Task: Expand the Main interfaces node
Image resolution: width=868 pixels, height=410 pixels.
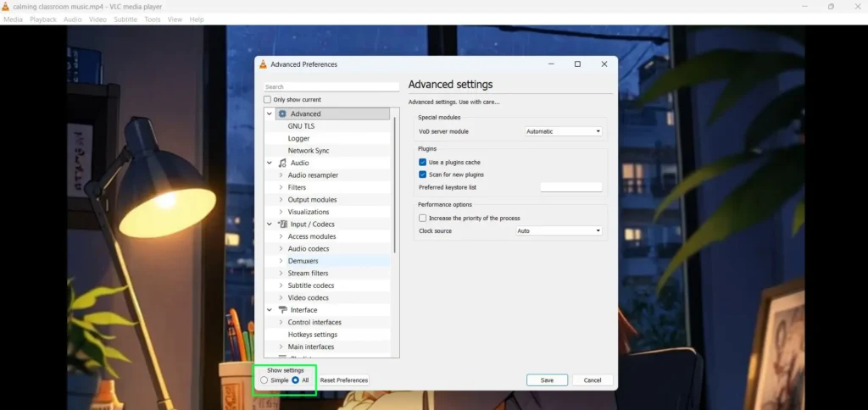Action: pyautogui.click(x=281, y=347)
